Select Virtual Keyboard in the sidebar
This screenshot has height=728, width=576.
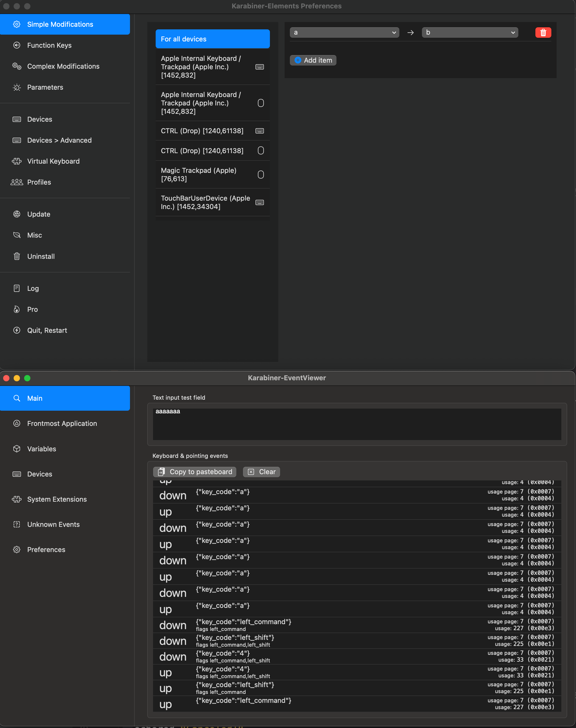(x=53, y=161)
